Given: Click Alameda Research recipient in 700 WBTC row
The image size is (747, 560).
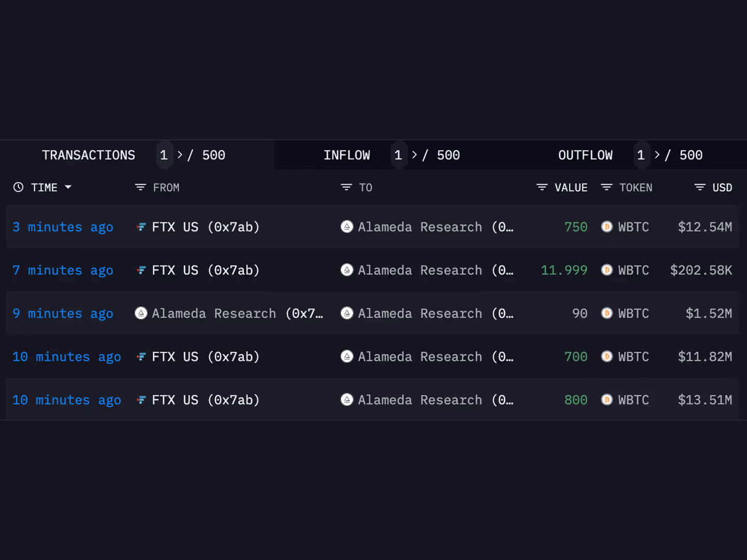Looking at the screenshot, I should coord(436,357).
